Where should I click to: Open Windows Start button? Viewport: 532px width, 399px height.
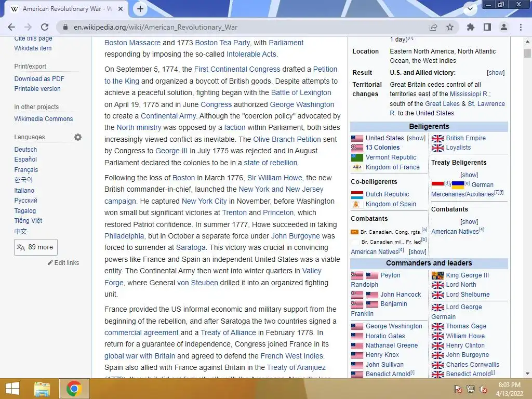pos(12,389)
